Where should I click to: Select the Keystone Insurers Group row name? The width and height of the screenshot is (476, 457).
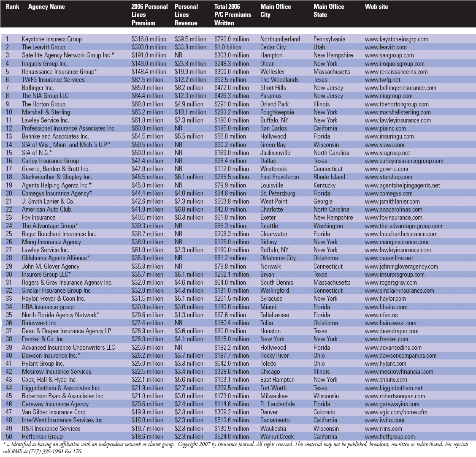[51, 39]
